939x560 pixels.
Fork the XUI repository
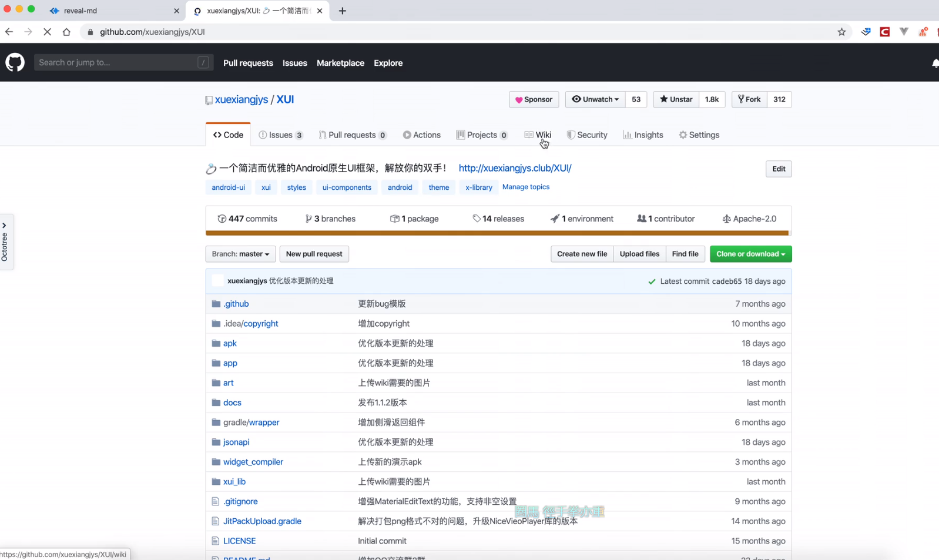pos(749,99)
